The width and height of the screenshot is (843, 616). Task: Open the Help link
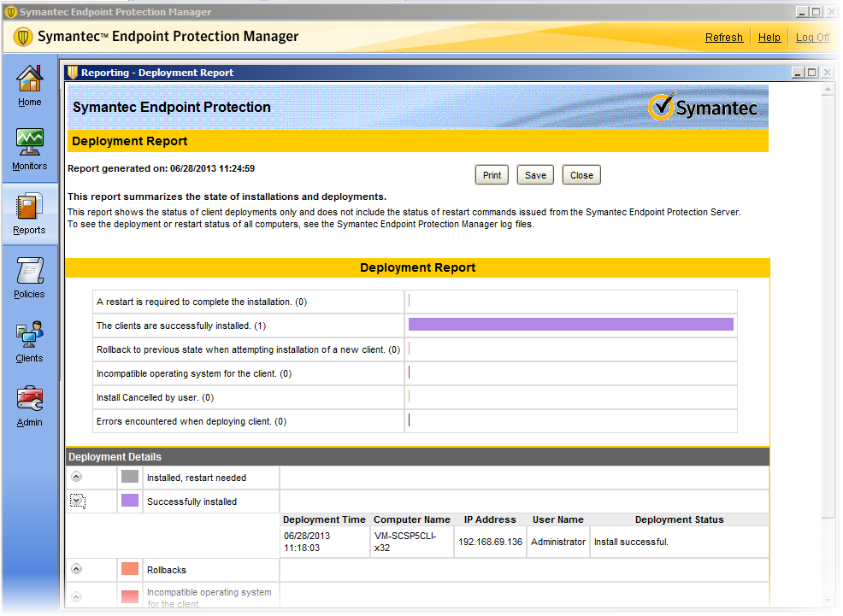coord(769,37)
